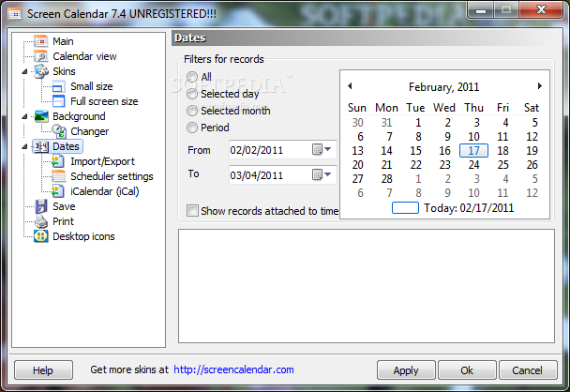
Task: Select the Changer tree item
Action: [89, 131]
